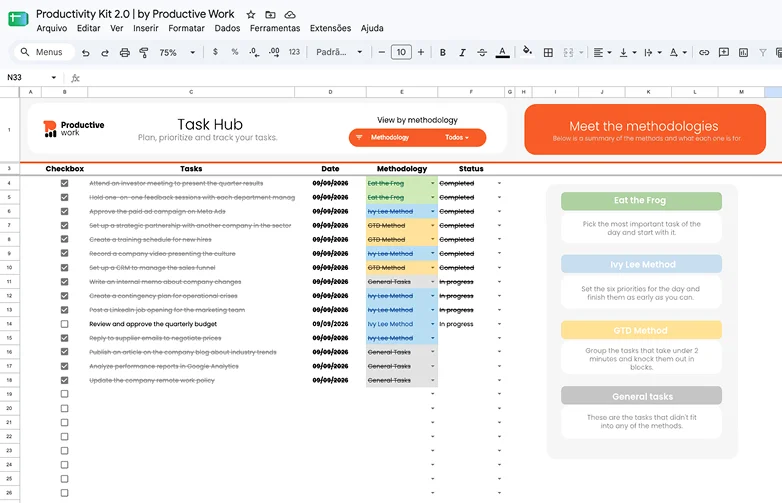Click the font size 10 field
This screenshot has width=782, height=503.
[401, 52]
